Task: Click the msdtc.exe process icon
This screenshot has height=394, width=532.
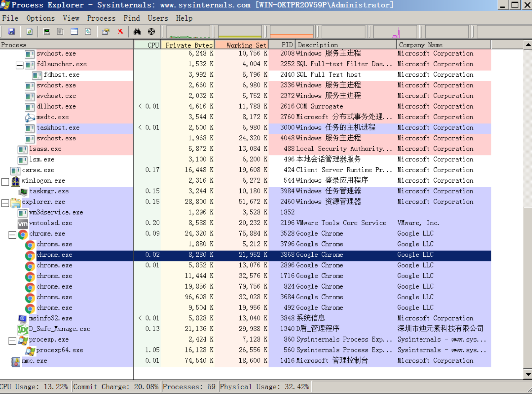Action: click(30, 118)
